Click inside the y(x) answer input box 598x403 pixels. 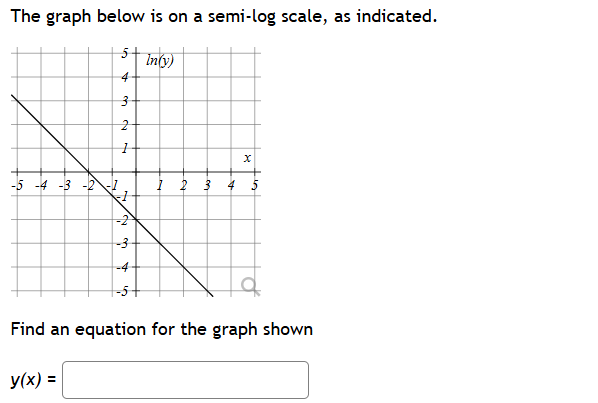point(185,380)
